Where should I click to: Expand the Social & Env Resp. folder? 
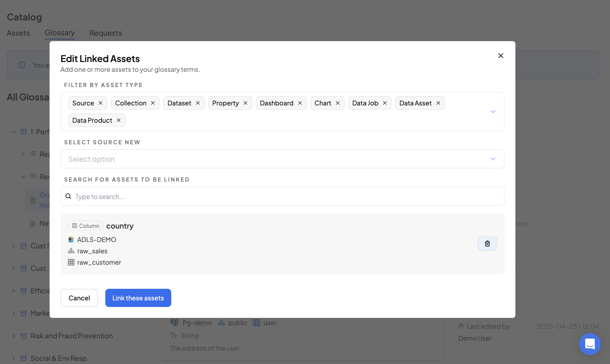[x=14, y=358]
